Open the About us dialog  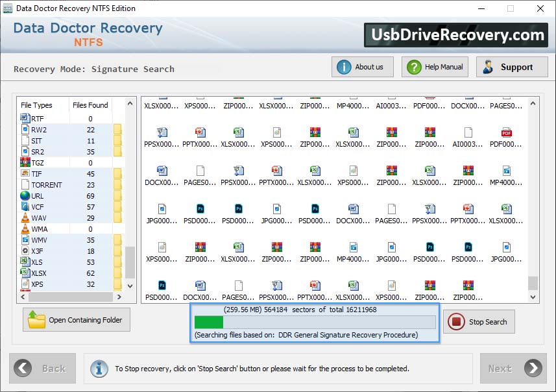coord(363,67)
